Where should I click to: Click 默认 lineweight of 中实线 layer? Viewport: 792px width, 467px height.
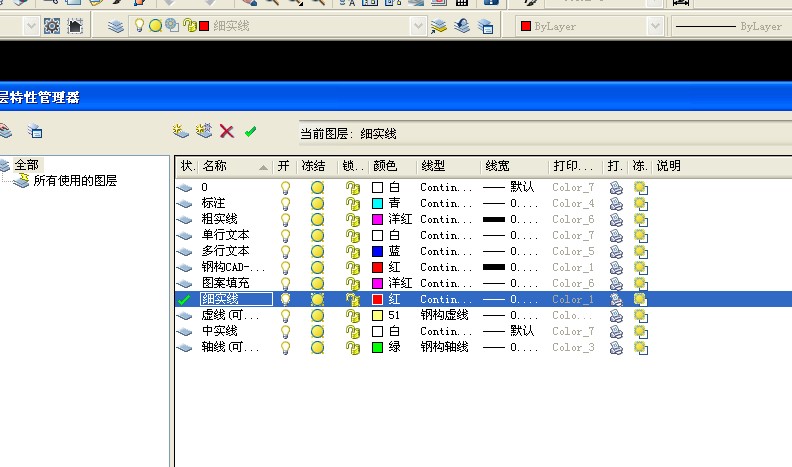[x=522, y=331]
